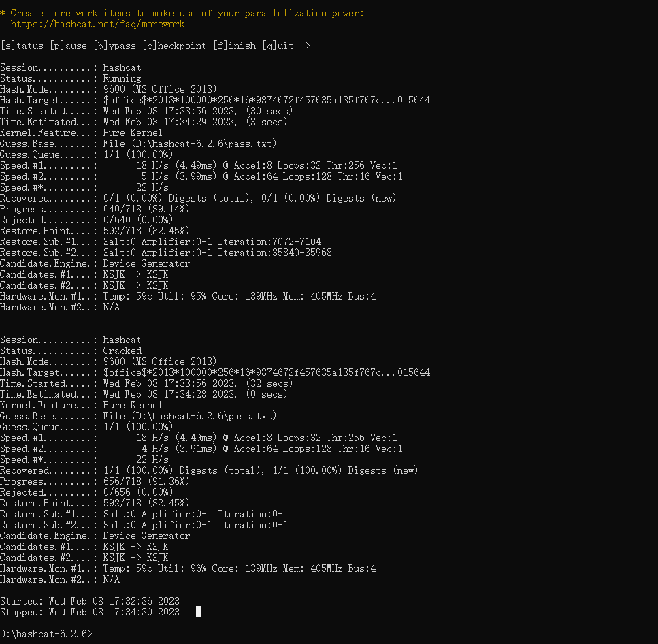Click the Hardware.Mon.#1 line with 'Util: 95%'

coord(188,296)
